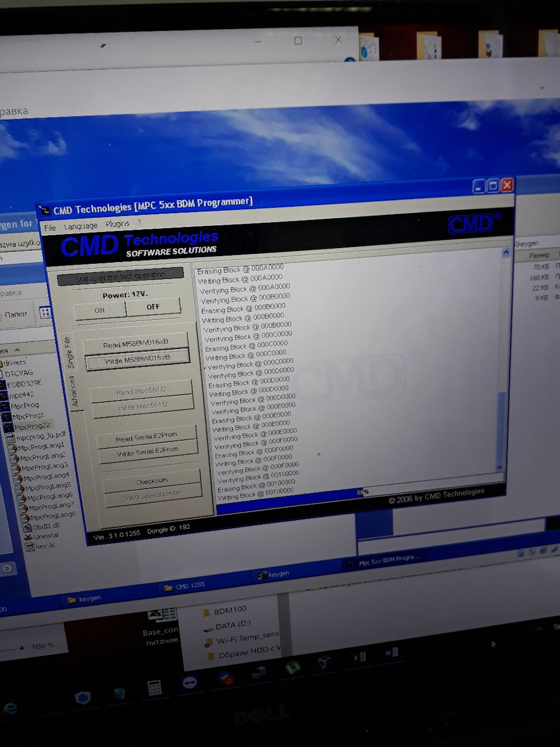Open Calculator from the Windows taskbar
The height and width of the screenshot is (747, 560).
coord(154,687)
